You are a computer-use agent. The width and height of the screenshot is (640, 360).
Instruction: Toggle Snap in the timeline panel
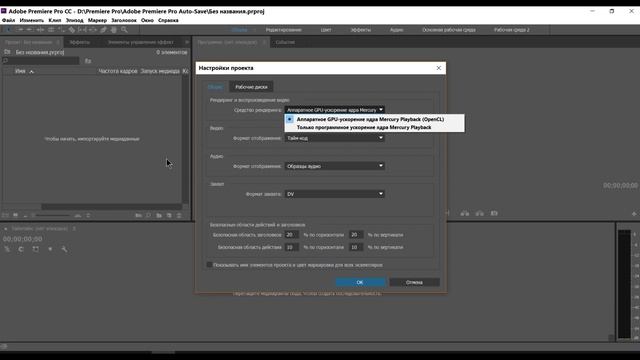(x=21, y=249)
